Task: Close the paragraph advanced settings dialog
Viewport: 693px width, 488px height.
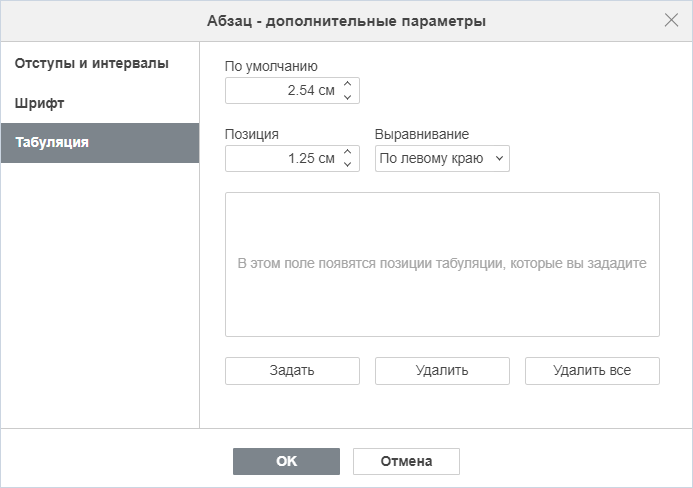Action: pos(671,20)
